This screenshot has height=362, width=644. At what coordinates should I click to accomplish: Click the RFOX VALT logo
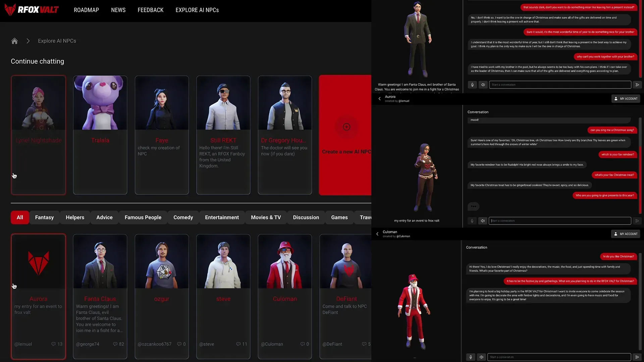coord(32,10)
